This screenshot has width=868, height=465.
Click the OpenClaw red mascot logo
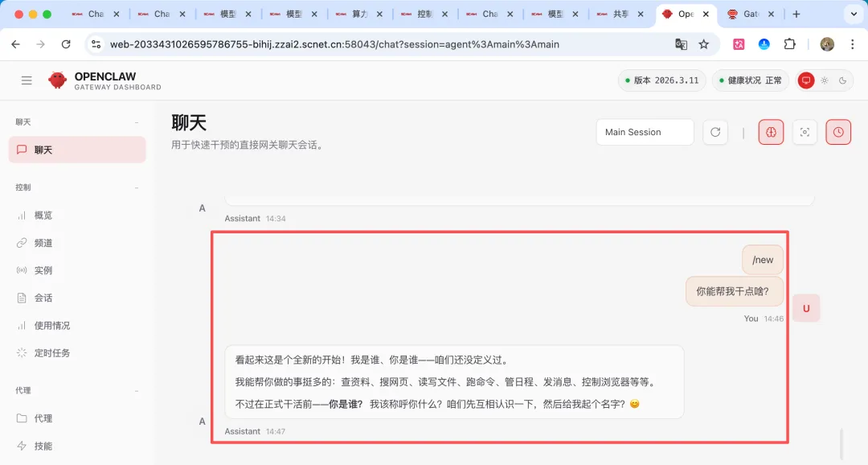pyautogui.click(x=57, y=80)
